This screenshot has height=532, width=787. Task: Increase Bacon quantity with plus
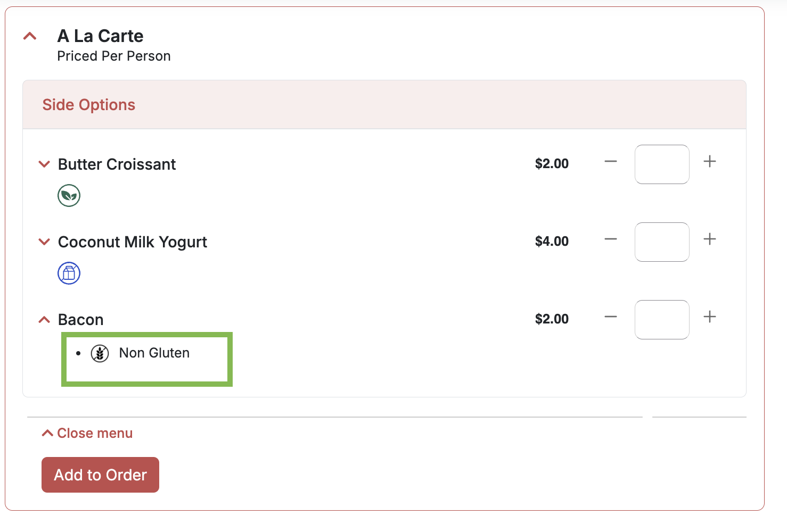710,317
